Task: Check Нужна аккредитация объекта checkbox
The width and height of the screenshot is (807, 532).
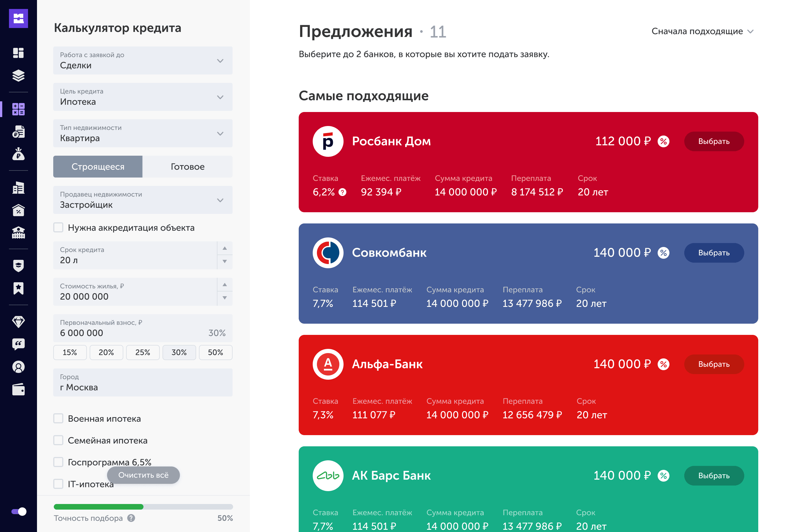Action: 58,227
